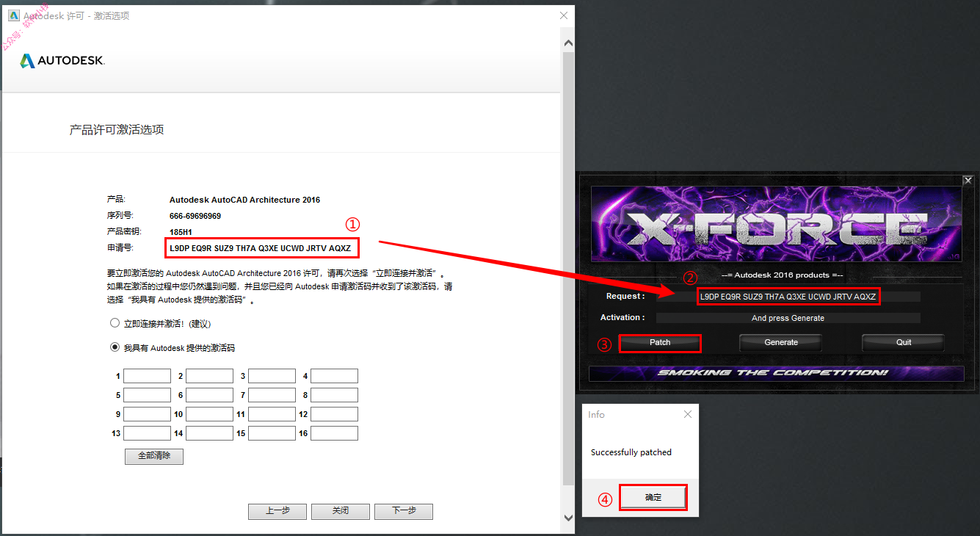Confirm the Info dialog with 确定
The height and width of the screenshot is (536, 980).
pyautogui.click(x=653, y=498)
